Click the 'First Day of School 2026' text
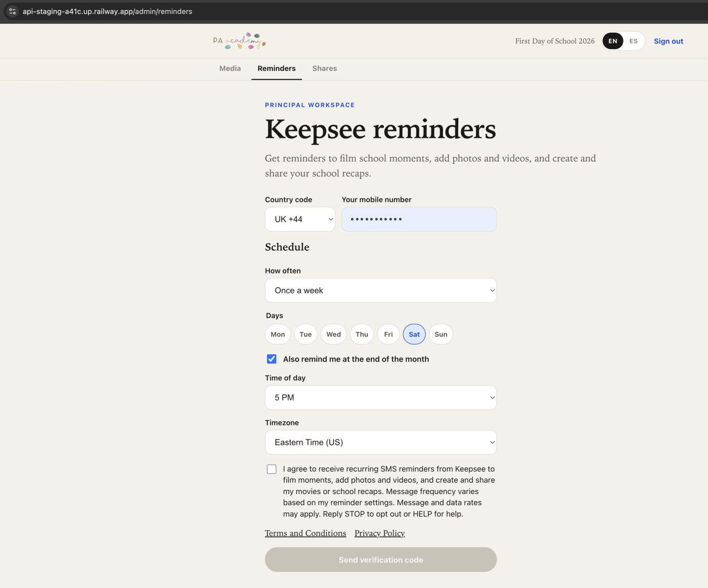 click(x=555, y=41)
